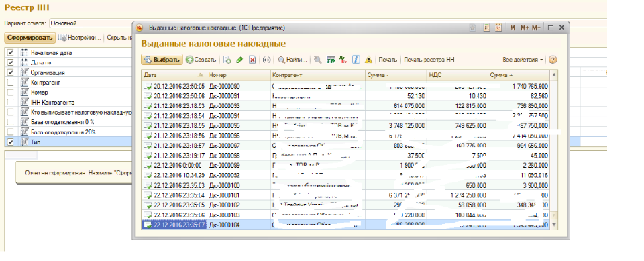Select row Дк-0000098
Screen dimensions: 644x261
345,156
